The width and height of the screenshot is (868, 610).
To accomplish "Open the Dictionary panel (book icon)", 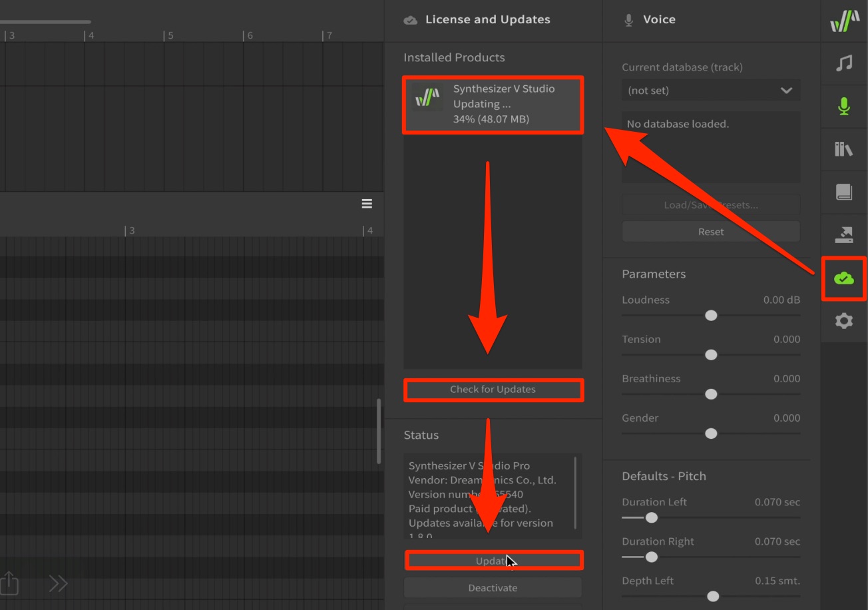I will click(x=844, y=192).
